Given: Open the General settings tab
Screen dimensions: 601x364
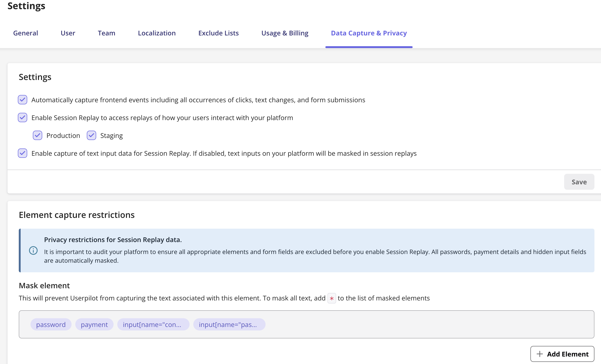Looking at the screenshot, I should coord(26,33).
